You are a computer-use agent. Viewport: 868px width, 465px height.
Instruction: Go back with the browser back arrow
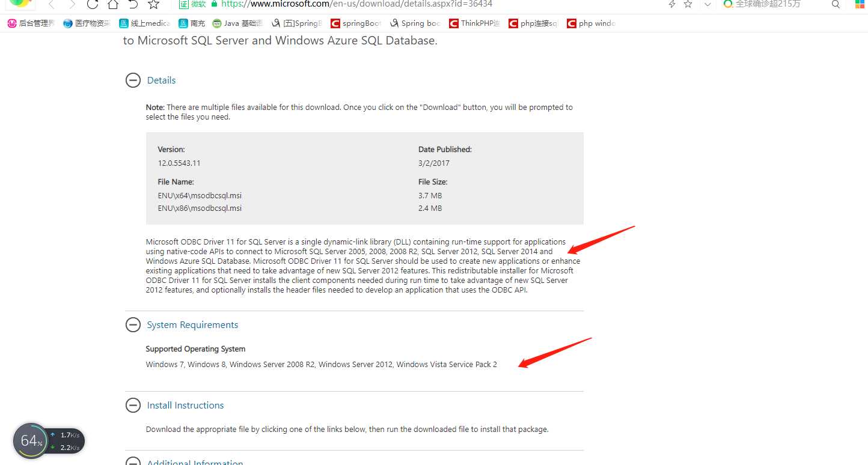coord(51,5)
